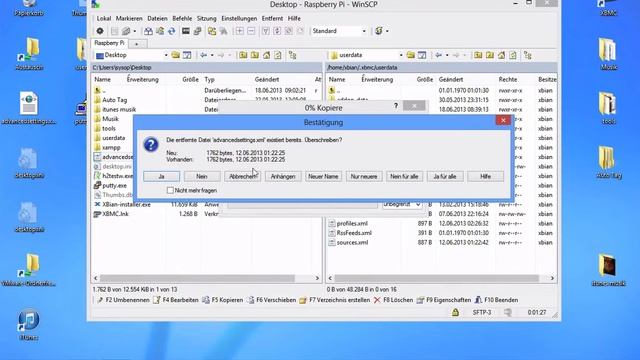The height and width of the screenshot is (360, 640).
Task: Click the select files plus icon
Action: (240, 31)
